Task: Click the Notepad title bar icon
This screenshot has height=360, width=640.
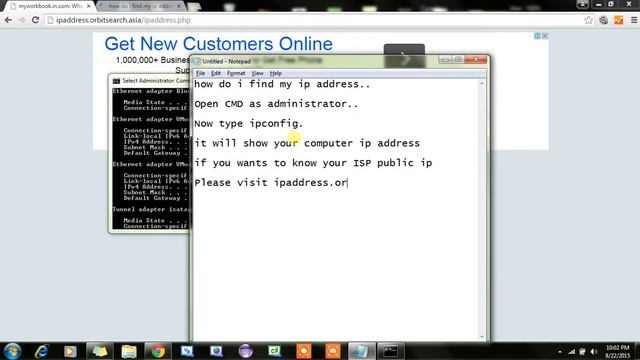Action: (197, 62)
